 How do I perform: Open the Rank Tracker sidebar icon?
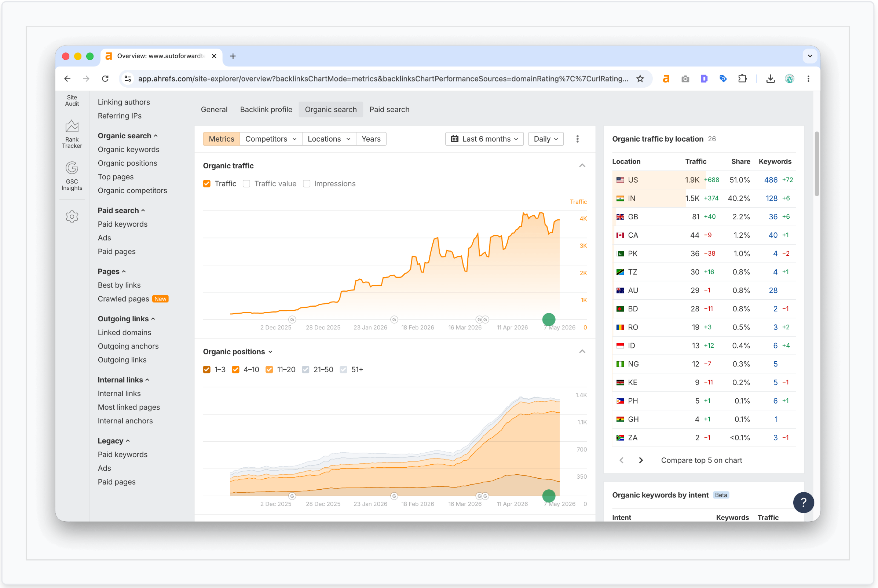(72, 134)
